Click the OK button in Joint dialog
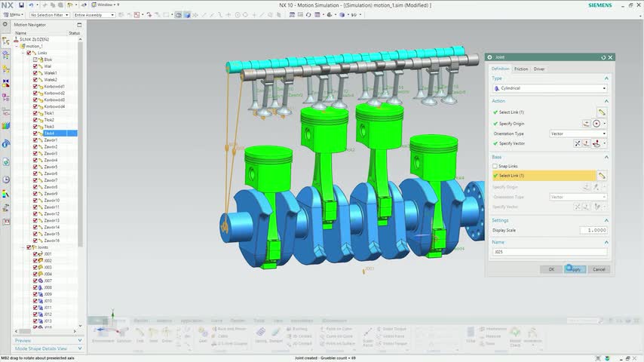 (x=551, y=269)
